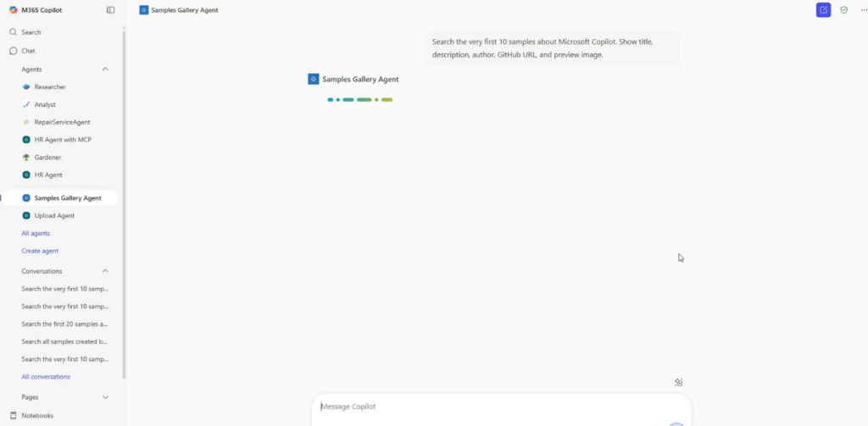Click the header Samples Gallery Agent icon
This screenshot has height=426, width=868.
[x=144, y=10]
